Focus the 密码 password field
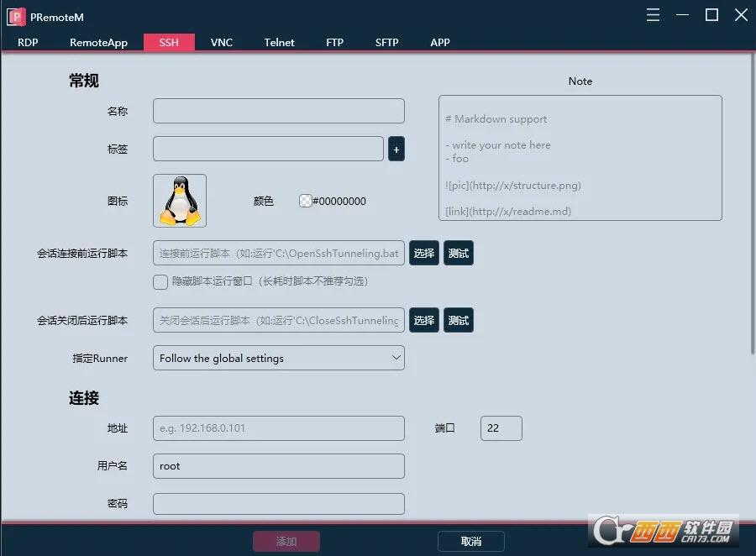 coord(279,503)
